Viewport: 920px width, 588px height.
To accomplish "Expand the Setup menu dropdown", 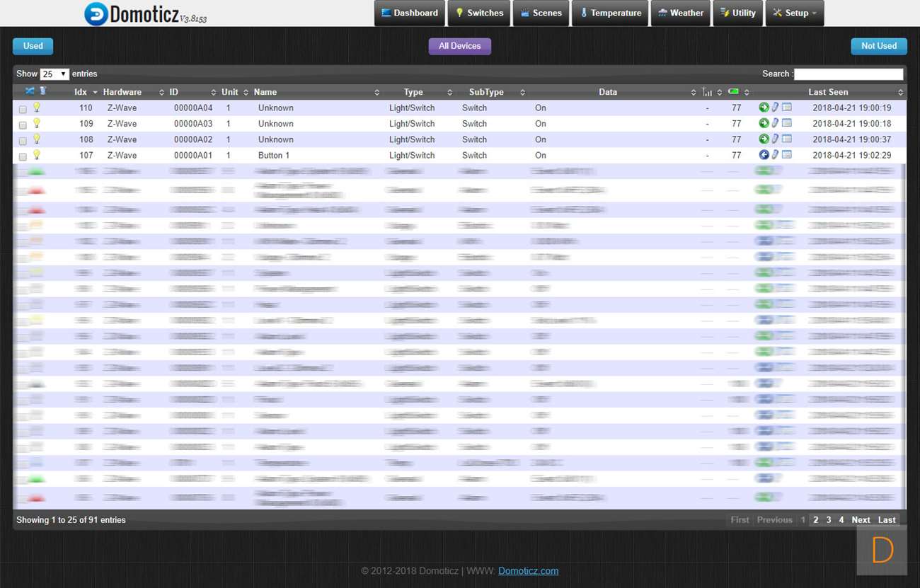I will [794, 13].
